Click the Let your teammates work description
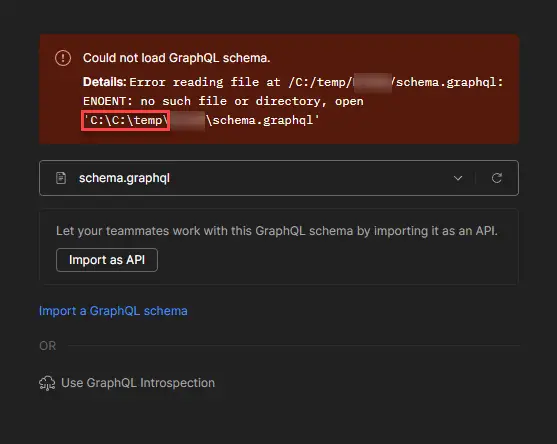 (x=277, y=231)
